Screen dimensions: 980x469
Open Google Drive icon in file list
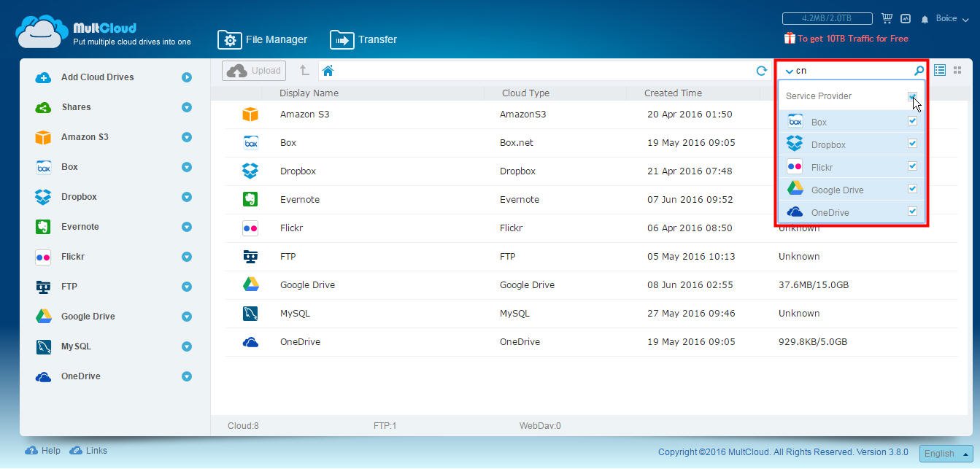(x=250, y=284)
